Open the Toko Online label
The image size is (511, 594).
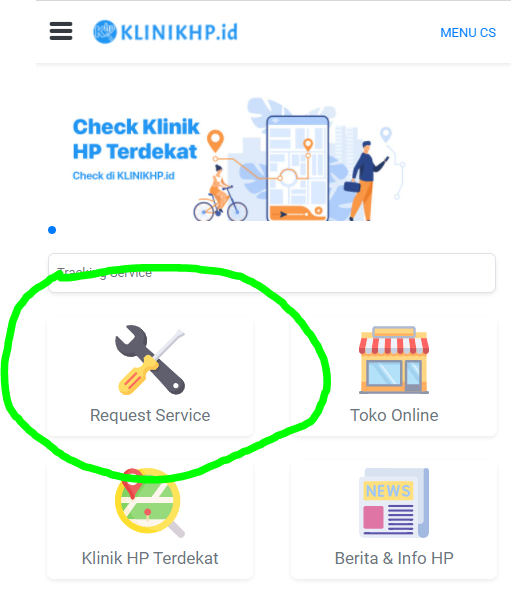(x=394, y=415)
